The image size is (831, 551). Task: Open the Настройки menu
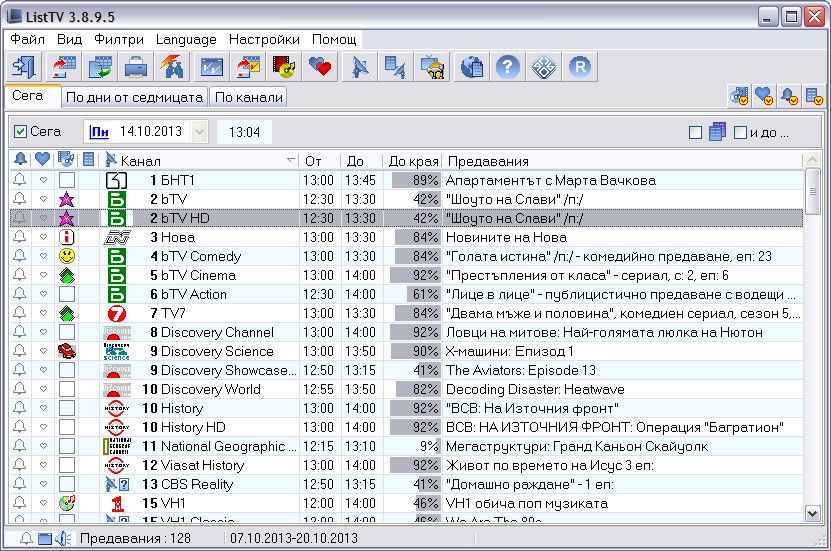pyautogui.click(x=264, y=39)
